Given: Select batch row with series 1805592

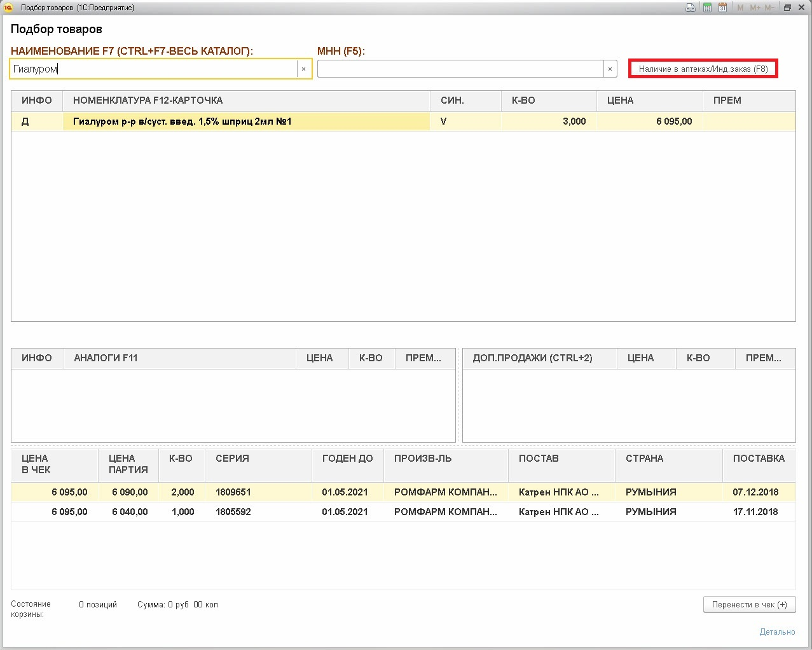Looking at the screenshot, I should coord(233,512).
